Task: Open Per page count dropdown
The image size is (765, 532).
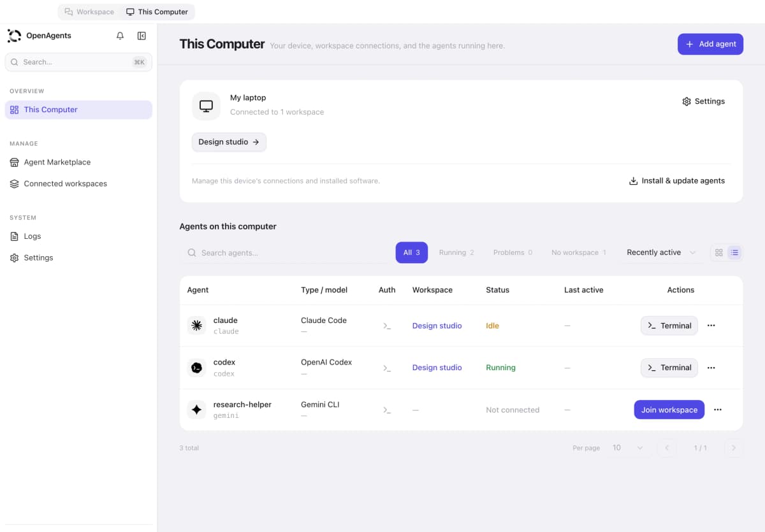Action: click(x=628, y=448)
